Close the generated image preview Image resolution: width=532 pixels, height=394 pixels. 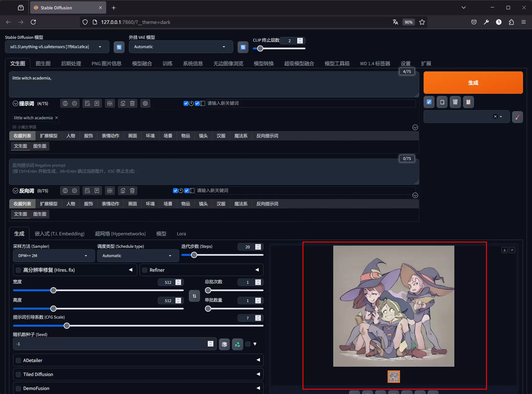512,250
